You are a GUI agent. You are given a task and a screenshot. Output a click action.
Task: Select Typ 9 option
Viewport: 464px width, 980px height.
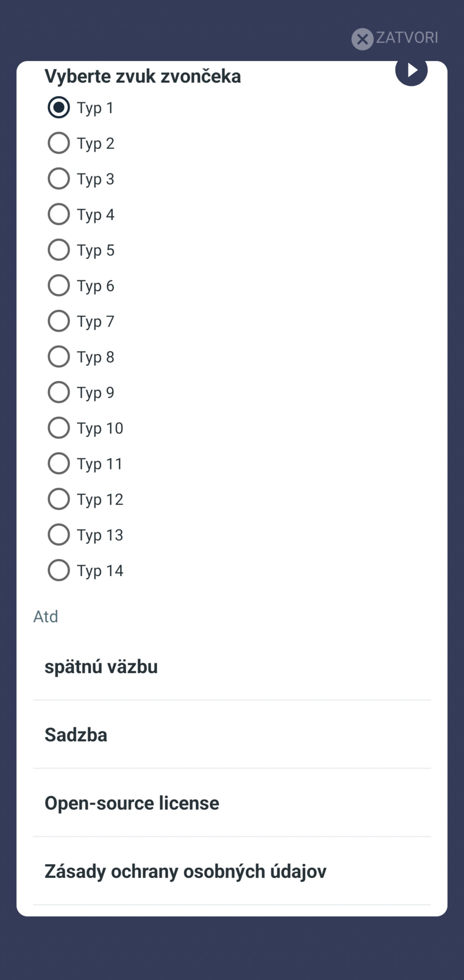(x=59, y=392)
